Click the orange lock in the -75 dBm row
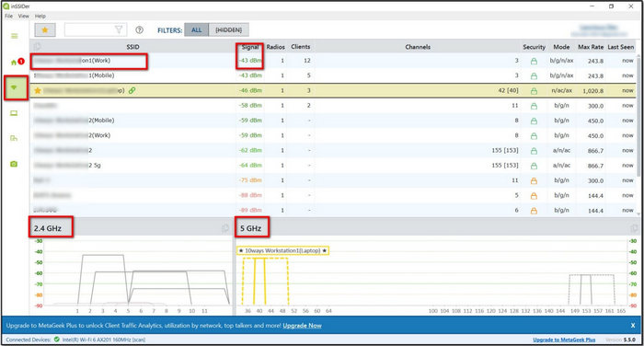The height and width of the screenshot is (346, 644). pyautogui.click(x=534, y=180)
